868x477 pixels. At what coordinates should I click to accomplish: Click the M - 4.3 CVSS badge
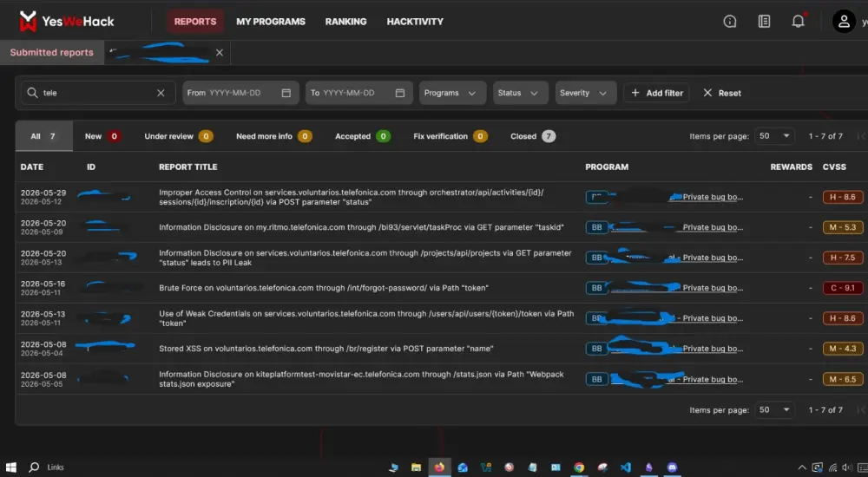tap(843, 349)
